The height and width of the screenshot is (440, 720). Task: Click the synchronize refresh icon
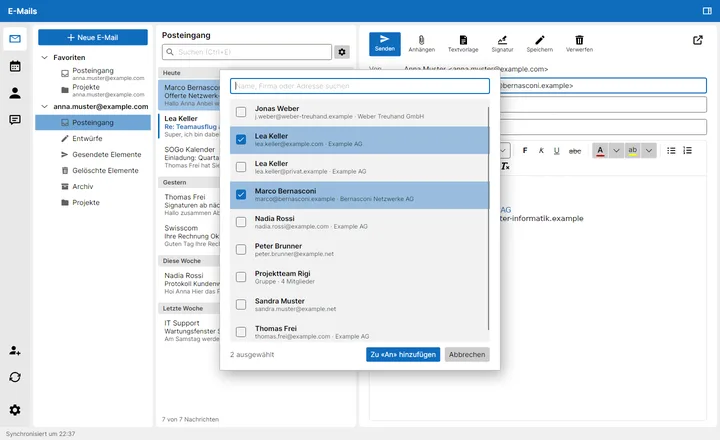[x=15, y=377]
